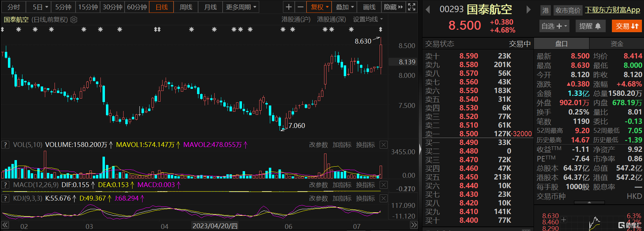This screenshot has width=644, height=231.
Task: Go to next stock with right arrow
Action: pyautogui.click(x=528, y=10)
